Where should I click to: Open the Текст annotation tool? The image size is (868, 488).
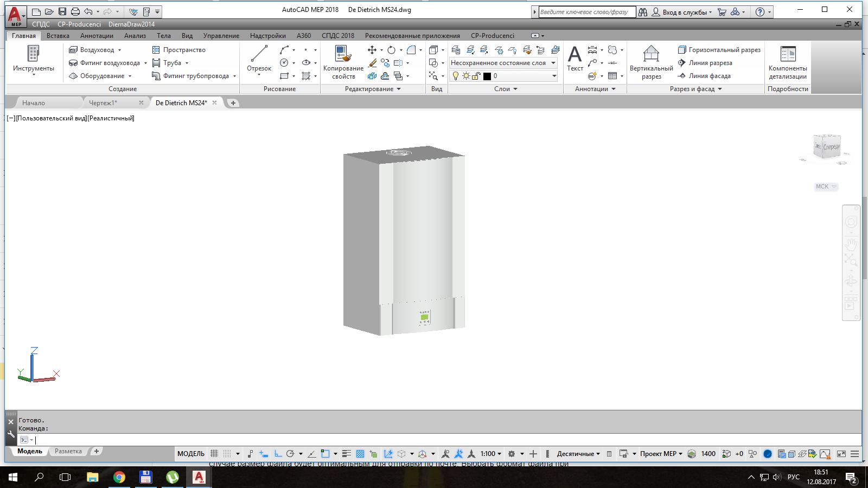575,58
